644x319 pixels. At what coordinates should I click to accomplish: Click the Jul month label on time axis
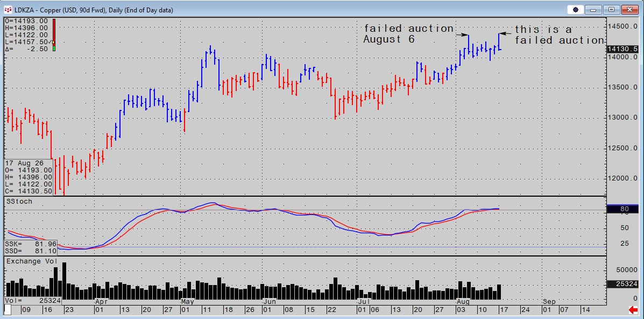(363, 302)
